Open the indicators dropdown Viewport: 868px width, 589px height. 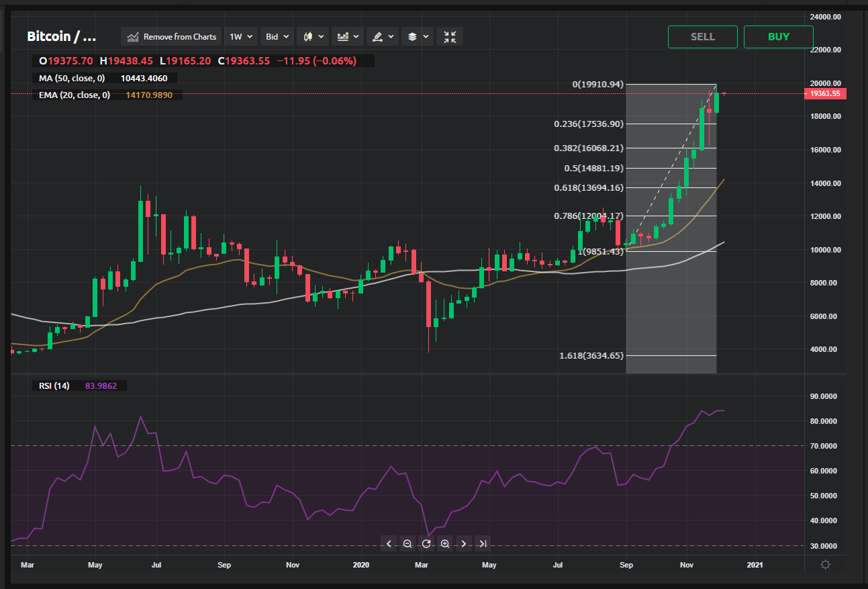348,36
